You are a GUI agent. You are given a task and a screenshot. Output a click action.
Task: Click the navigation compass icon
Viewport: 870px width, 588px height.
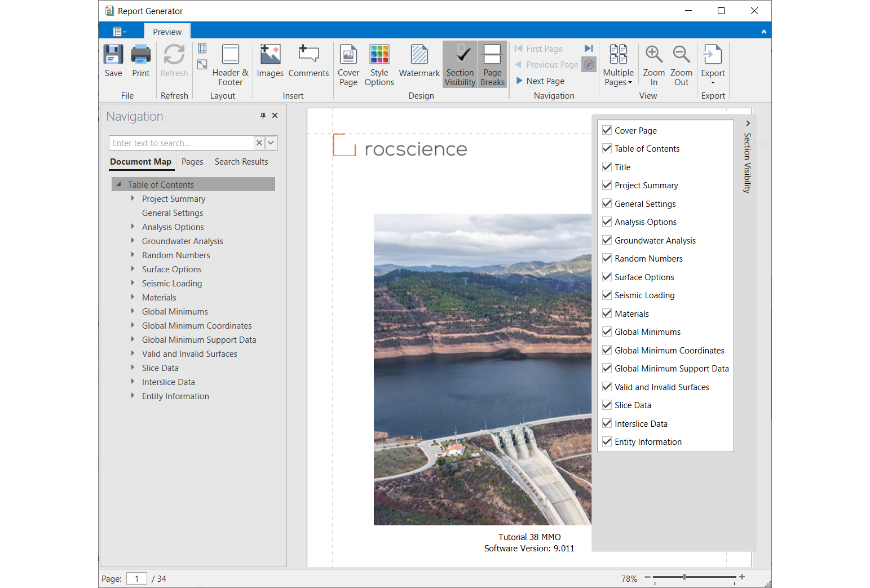pos(589,64)
